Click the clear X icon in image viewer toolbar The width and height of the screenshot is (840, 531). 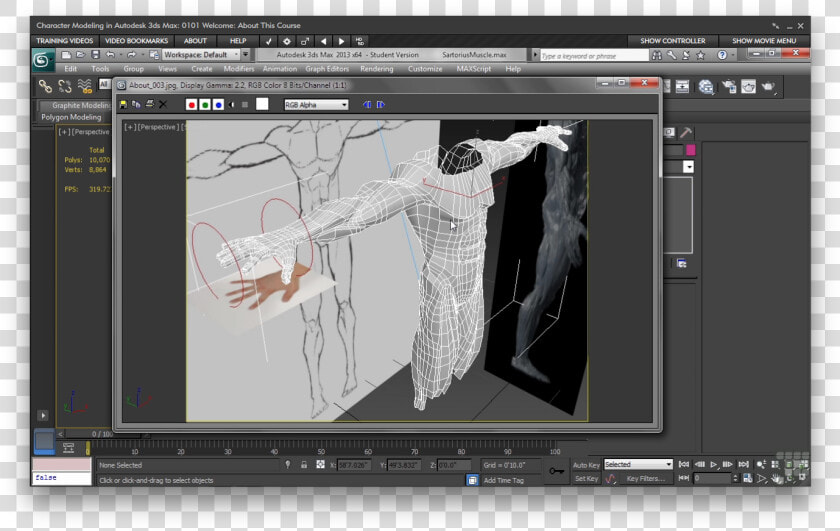[163, 104]
